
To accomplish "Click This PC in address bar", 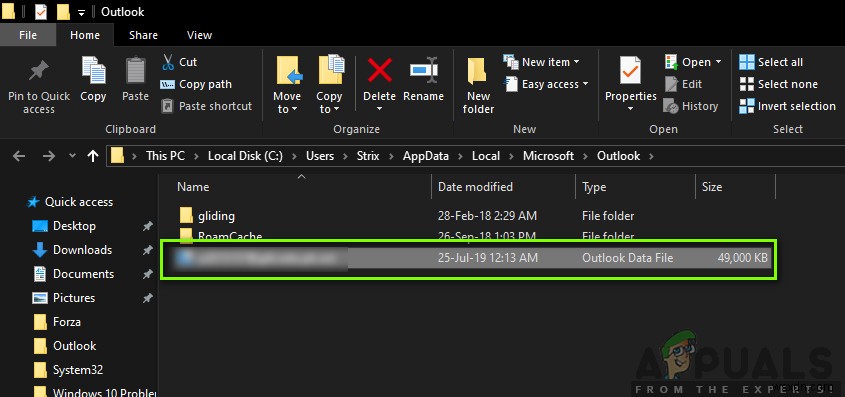I will click(165, 156).
